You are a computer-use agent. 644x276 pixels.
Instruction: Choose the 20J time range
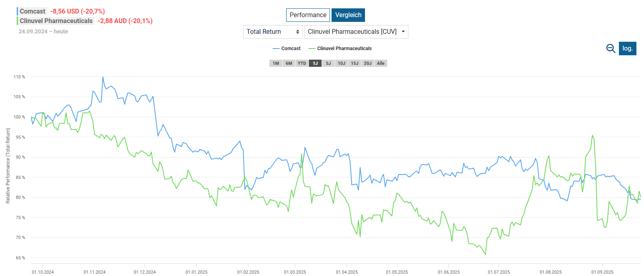[x=368, y=63]
